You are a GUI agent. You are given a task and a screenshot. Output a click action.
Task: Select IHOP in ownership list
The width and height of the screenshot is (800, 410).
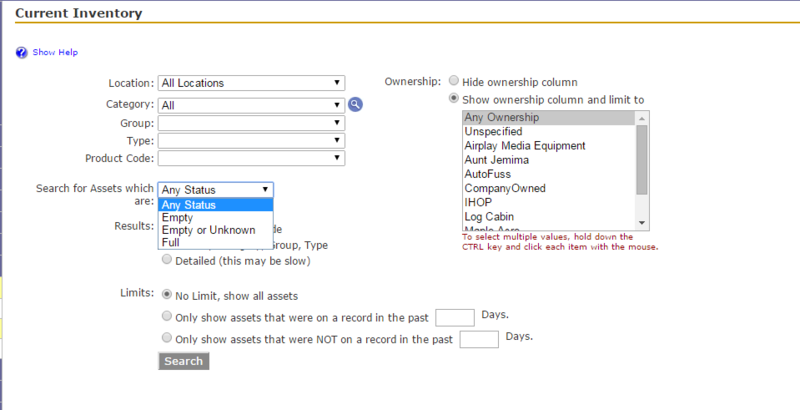click(x=549, y=202)
